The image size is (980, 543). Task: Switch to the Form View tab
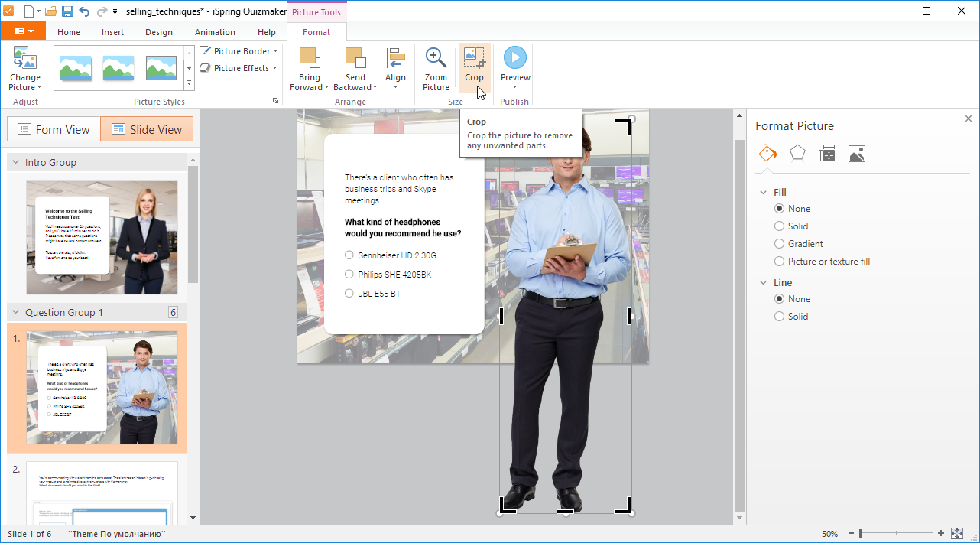[53, 128]
